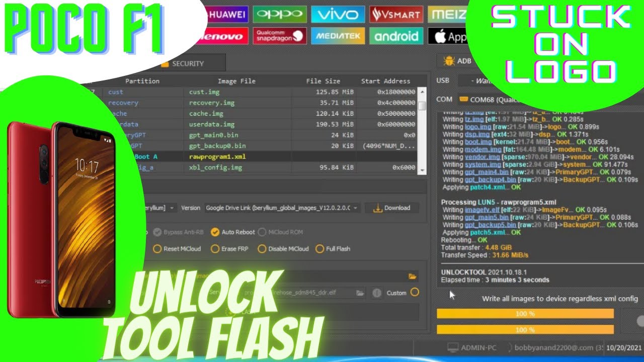The height and width of the screenshot is (362, 644).
Task: Select the Erase FRP option
Action: pos(215,249)
